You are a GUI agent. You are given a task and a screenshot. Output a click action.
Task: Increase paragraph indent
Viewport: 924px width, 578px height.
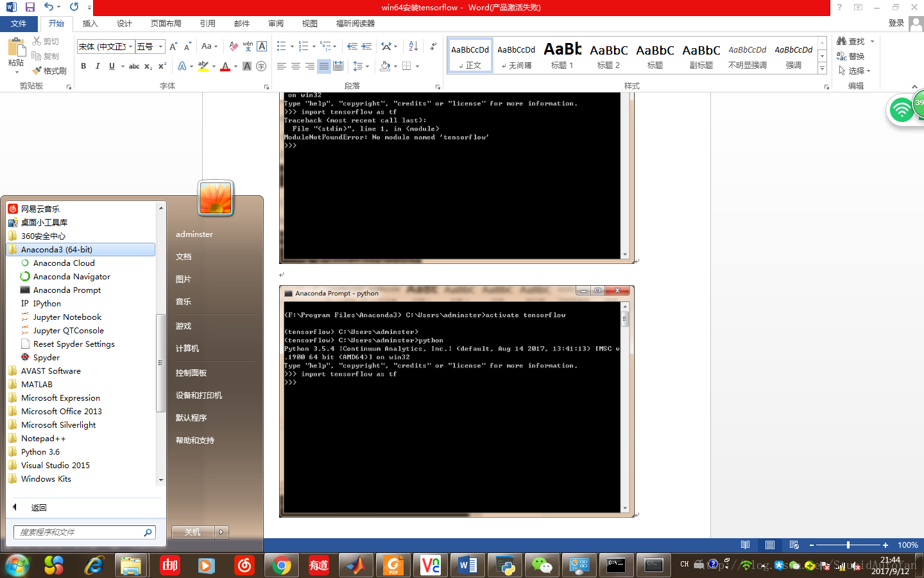366,46
